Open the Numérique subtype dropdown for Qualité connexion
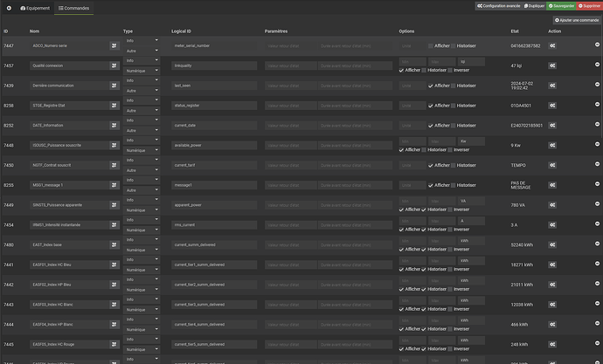603x364 pixels. [142, 71]
